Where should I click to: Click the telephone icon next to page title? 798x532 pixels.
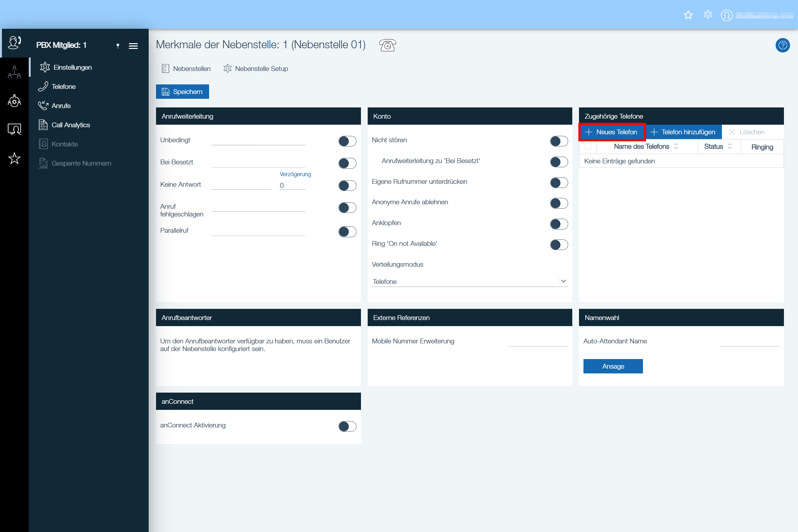(387, 45)
